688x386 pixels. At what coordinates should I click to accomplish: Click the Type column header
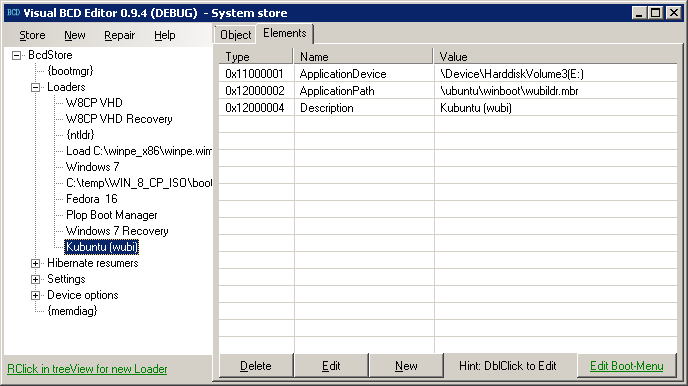[x=255, y=57]
